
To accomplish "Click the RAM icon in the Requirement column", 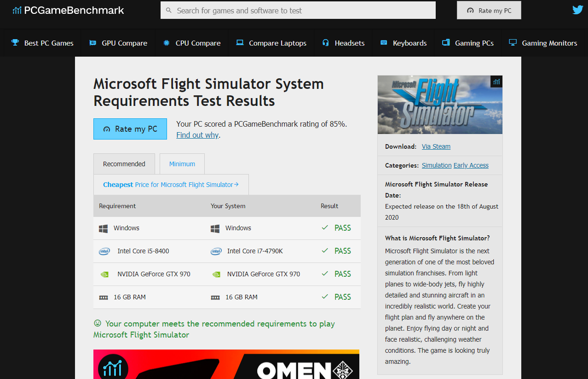I will [x=104, y=297].
